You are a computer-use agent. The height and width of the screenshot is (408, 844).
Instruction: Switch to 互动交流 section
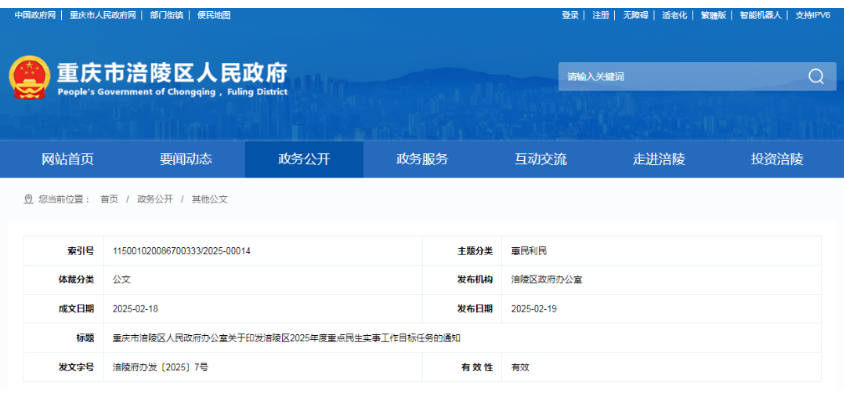tap(540, 160)
